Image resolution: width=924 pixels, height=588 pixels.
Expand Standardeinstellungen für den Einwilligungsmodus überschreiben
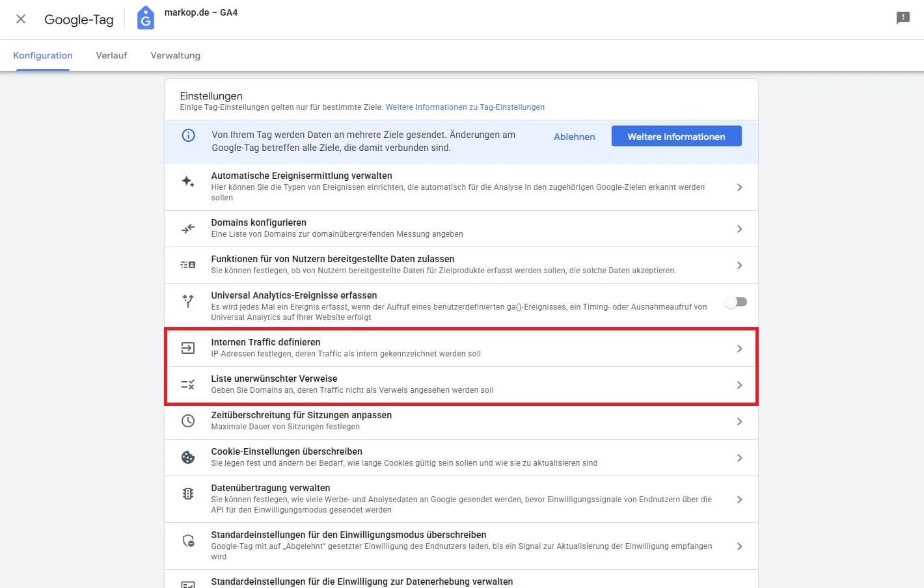(x=739, y=546)
